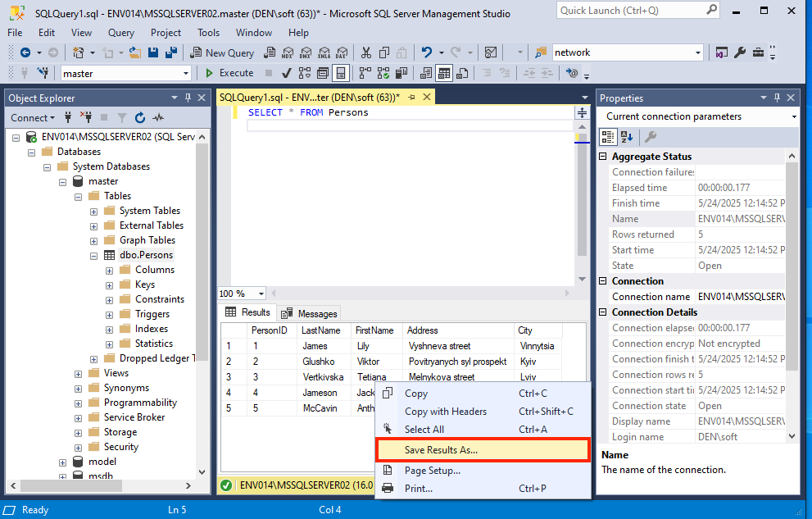
Task: Toggle Categorized view in Properties
Action: [x=608, y=137]
